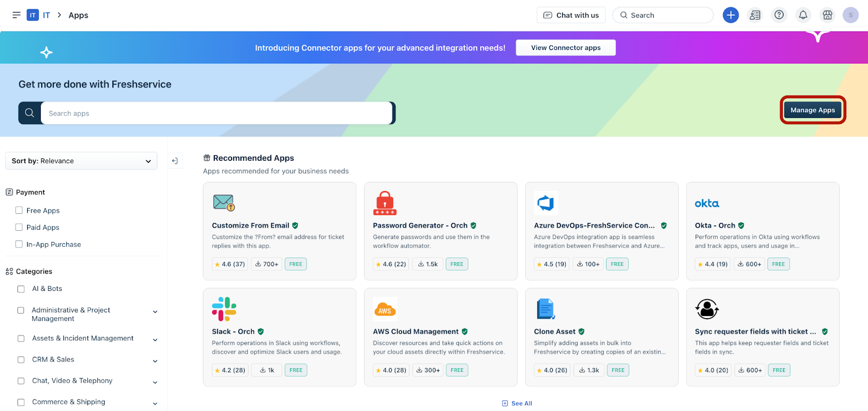Image resolution: width=868 pixels, height=411 pixels.
Task: Expand CRM & Sales subcategories
Action: [155, 361]
